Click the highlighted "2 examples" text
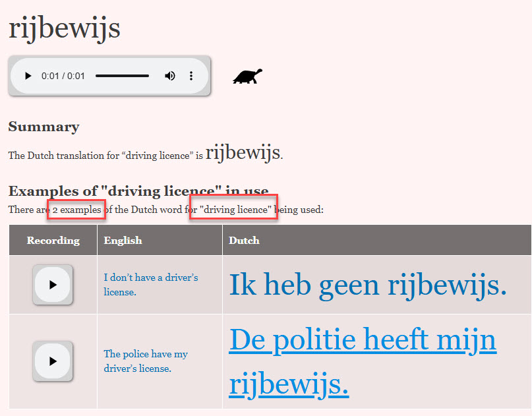The height and width of the screenshot is (416, 532). pyautogui.click(x=76, y=210)
